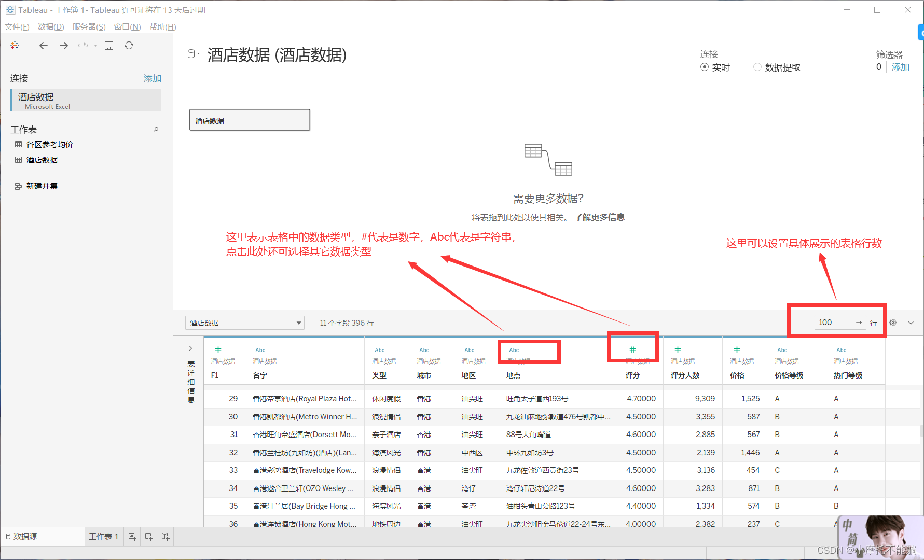Click the 休闲度假 cell in row 29
The height and width of the screenshot is (560, 924).
(x=386, y=399)
